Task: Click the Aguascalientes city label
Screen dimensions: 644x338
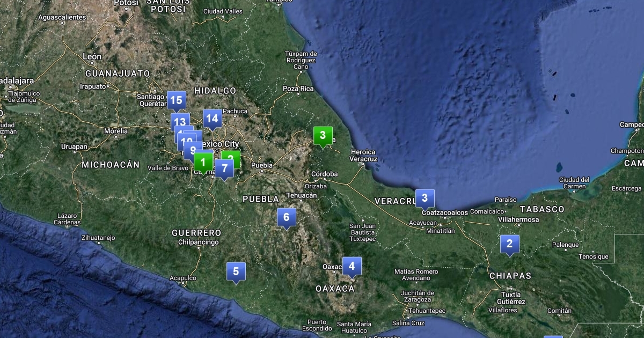Action: tap(62, 17)
